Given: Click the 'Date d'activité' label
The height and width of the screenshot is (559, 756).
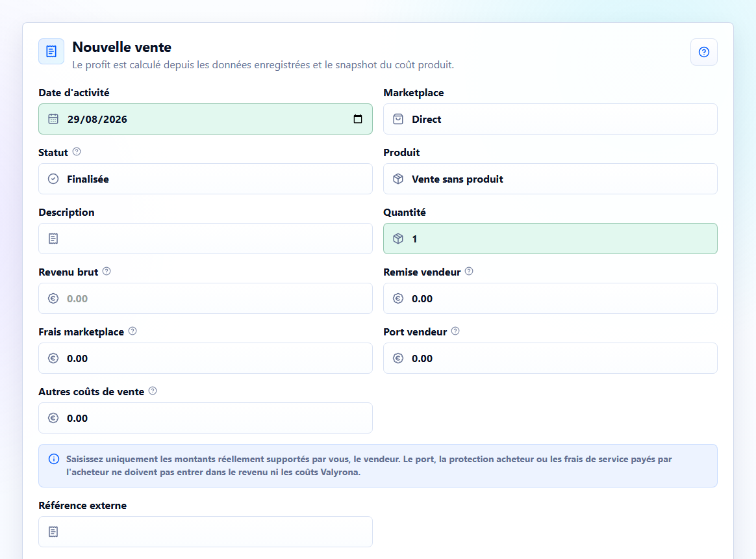Looking at the screenshot, I should pos(74,93).
